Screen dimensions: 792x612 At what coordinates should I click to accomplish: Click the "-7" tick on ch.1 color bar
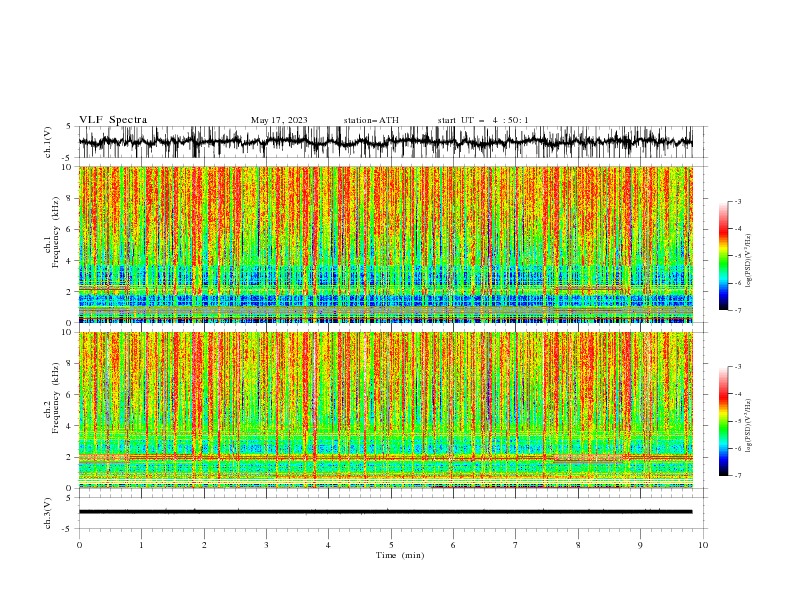[x=738, y=311]
